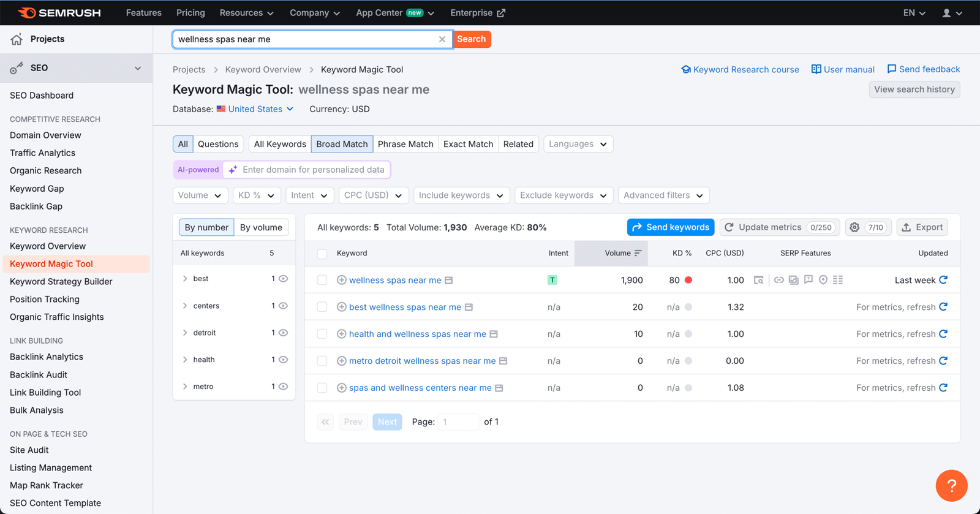
Task: Check metro detroit wellness spas row
Action: 322,361
